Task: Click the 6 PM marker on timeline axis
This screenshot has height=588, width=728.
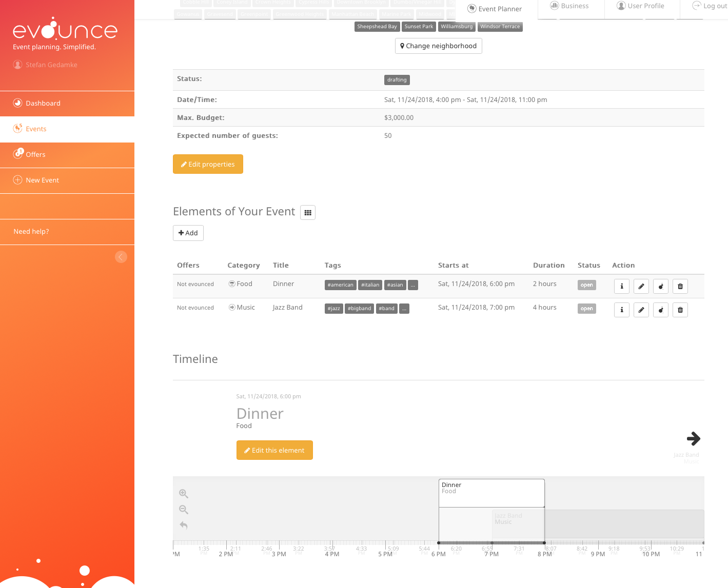Action: coord(439,554)
